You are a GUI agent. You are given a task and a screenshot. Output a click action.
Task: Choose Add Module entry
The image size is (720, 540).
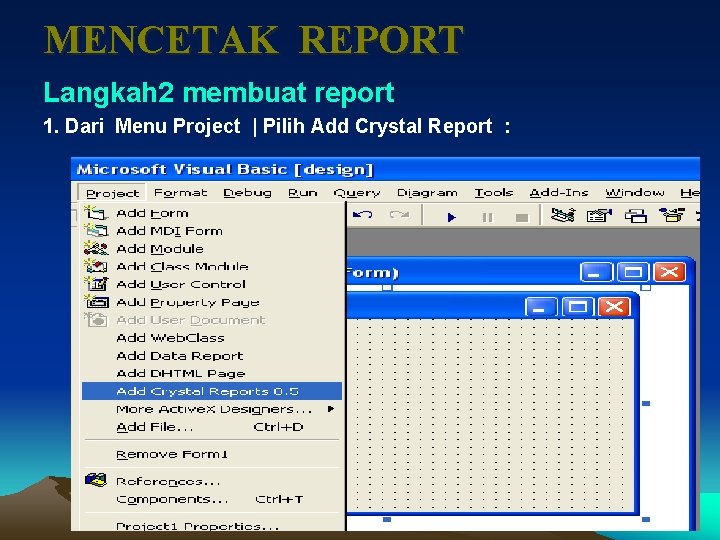(212, 249)
